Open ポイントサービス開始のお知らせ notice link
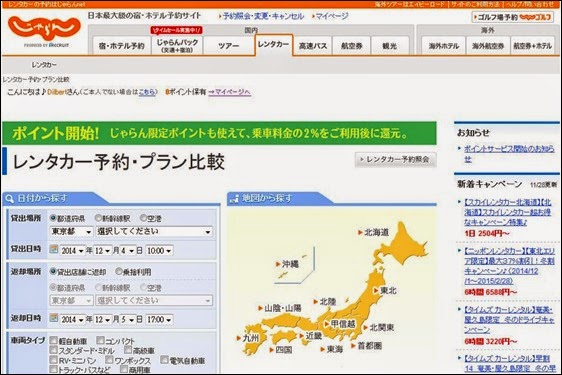The height and width of the screenshot is (375, 562). (x=509, y=154)
